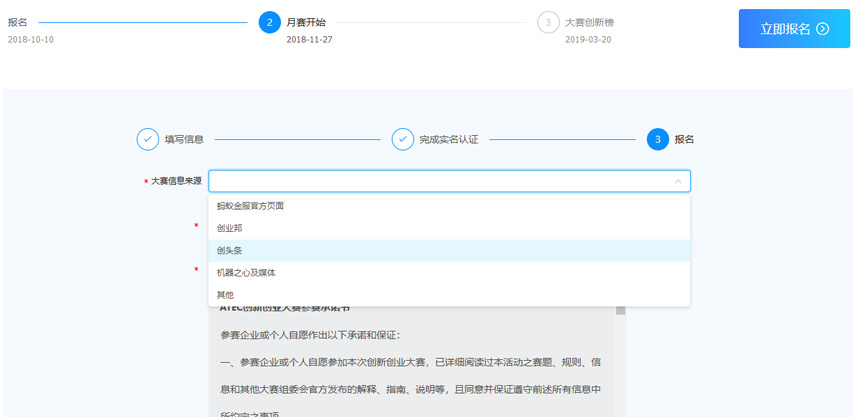The width and height of the screenshot is (856, 420).
Task: Choose 创业邦 as the information source
Action: click(230, 228)
